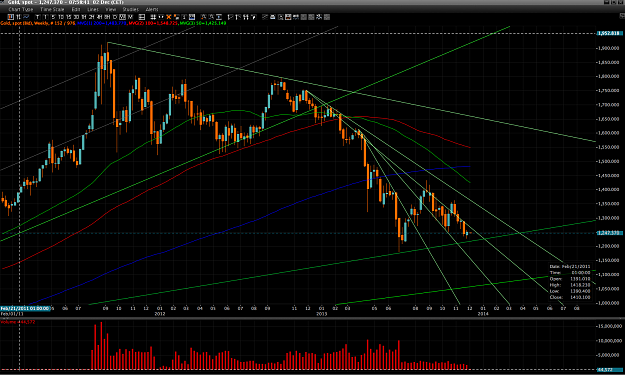Click the 1,500.000 price axis label
This screenshot has height=375, width=625.
pos(608,161)
